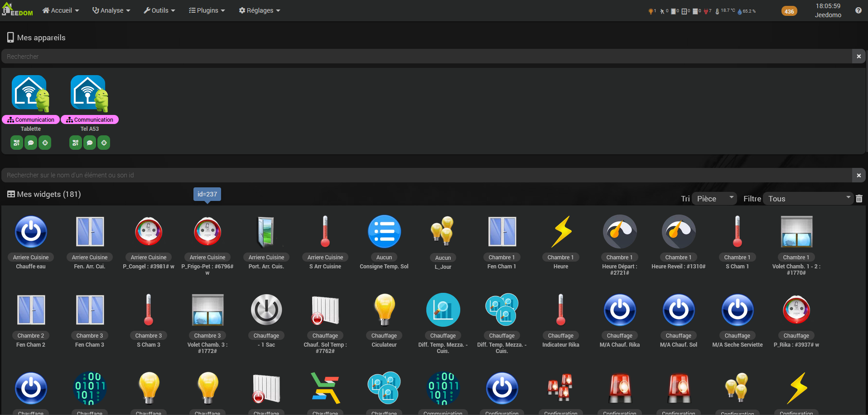Image resolution: width=868 pixels, height=415 pixels.
Task: Toggle the M/A Chauf. Sol power widget
Action: [x=678, y=310]
